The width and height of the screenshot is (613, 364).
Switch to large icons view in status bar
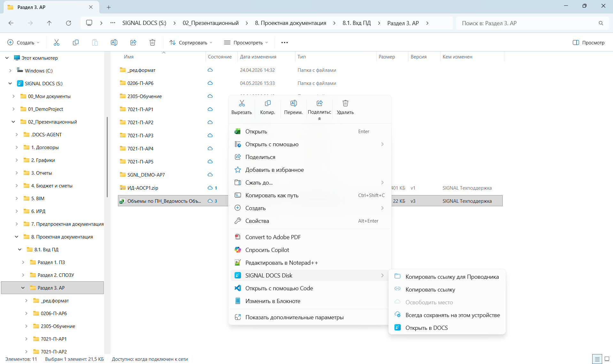point(607,359)
